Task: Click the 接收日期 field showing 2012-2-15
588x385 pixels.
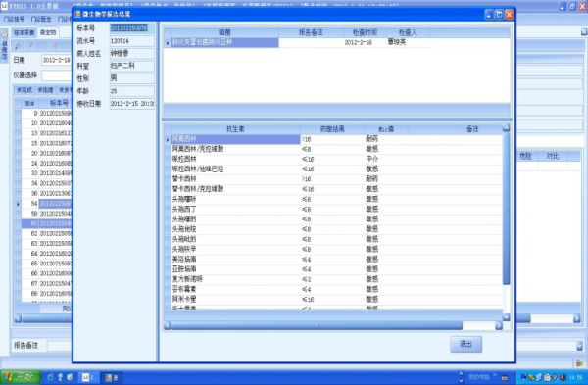Action: point(131,104)
